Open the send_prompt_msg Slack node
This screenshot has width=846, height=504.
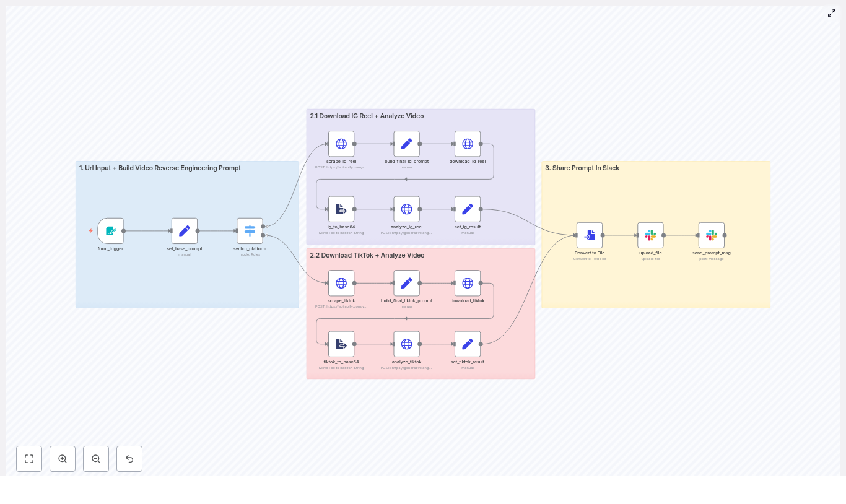pos(712,235)
